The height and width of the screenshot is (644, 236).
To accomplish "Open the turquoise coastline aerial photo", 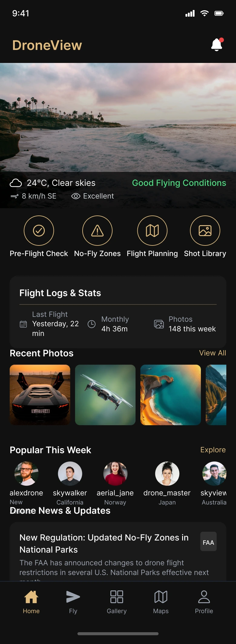I will tap(171, 395).
